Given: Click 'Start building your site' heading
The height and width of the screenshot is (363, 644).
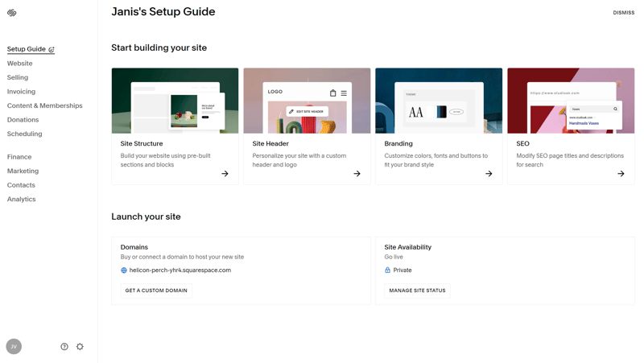Looking at the screenshot, I should pyautogui.click(x=159, y=47).
